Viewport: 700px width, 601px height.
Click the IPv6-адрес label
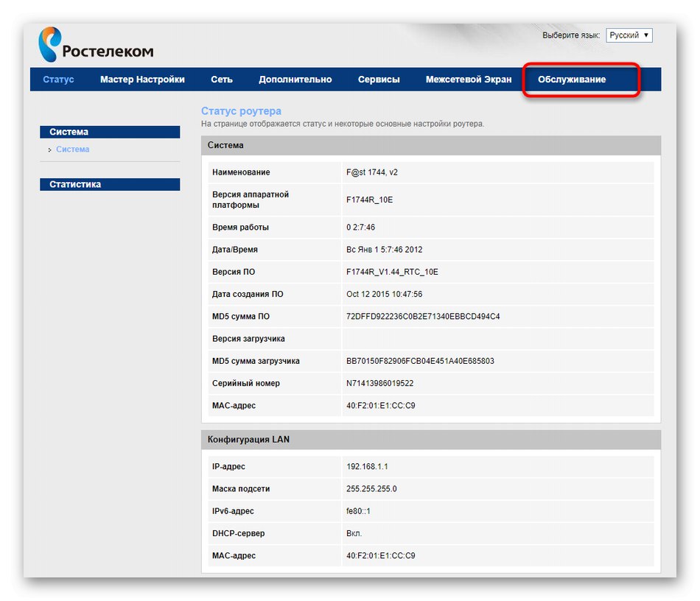(x=233, y=511)
